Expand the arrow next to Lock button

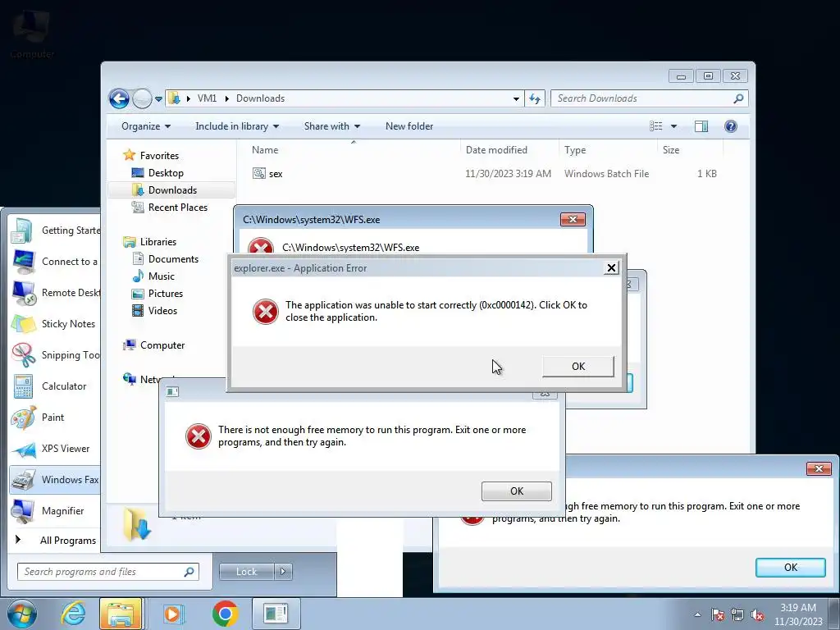pos(283,572)
